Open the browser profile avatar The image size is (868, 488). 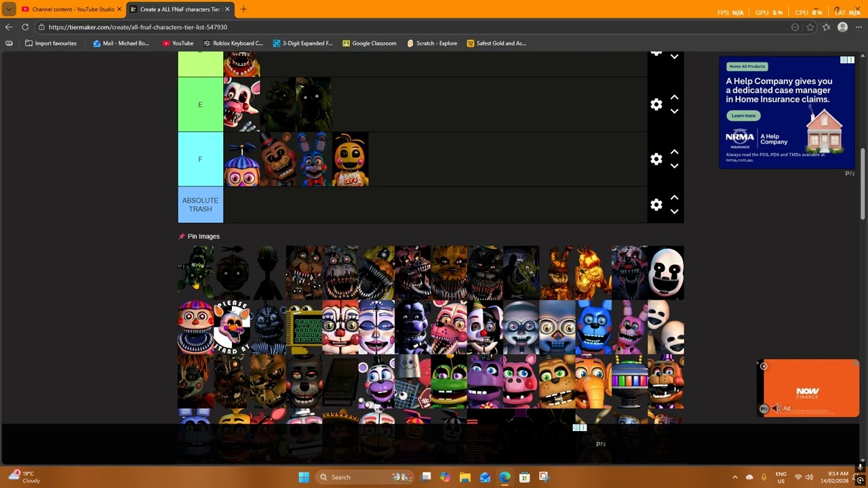pos(842,27)
